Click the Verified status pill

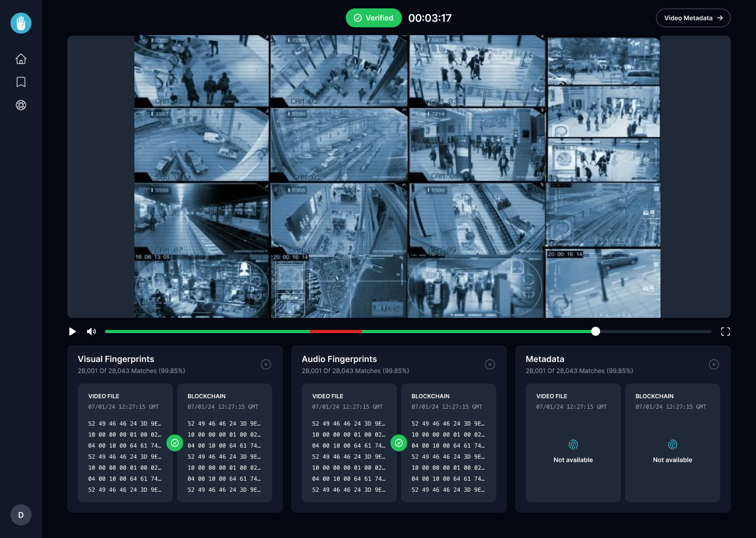[374, 18]
